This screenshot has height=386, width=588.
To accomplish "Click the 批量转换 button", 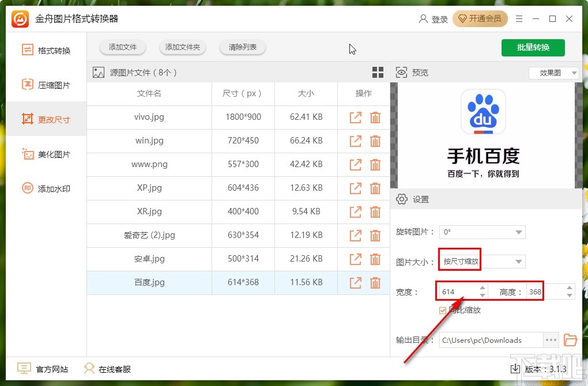I will pos(533,48).
